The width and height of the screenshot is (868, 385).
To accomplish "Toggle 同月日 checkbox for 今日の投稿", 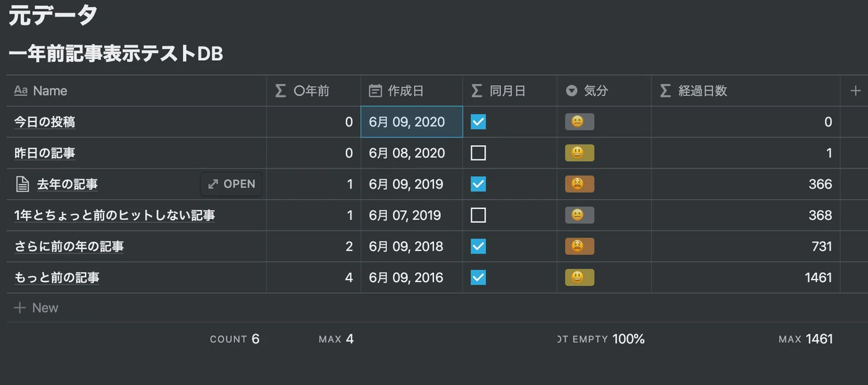I will point(478,122).
